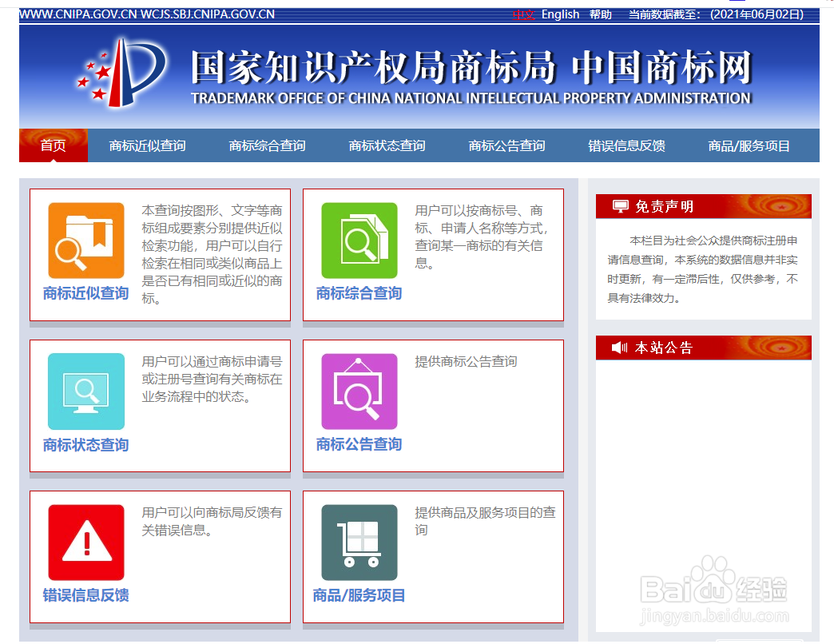Select 商标公告查询 in the navigation bar
Image resolution: width=834 pixels, height=644 pixels.
(x=507, y=145)
